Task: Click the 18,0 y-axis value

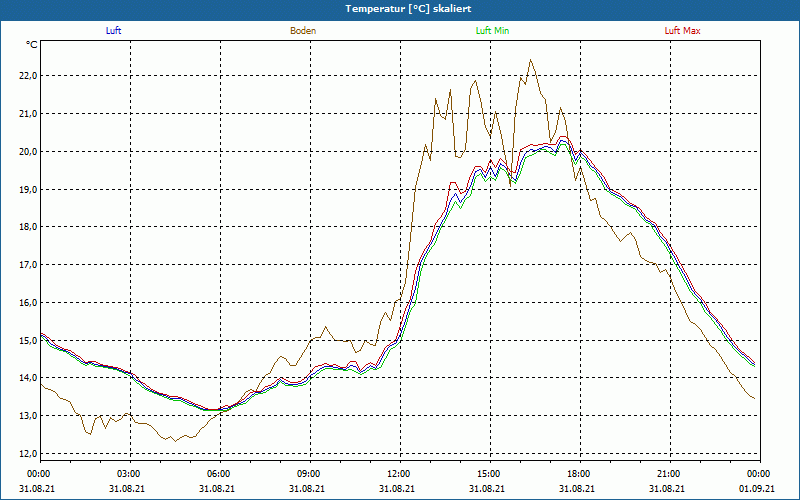Action: coord(29,227)
